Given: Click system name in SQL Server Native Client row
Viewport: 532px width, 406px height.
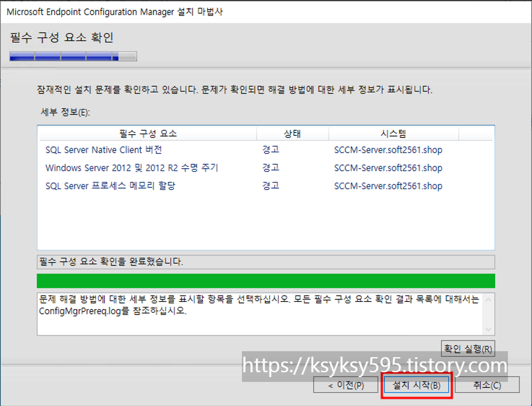Looking at the screenshot, I should click(388, 150).
